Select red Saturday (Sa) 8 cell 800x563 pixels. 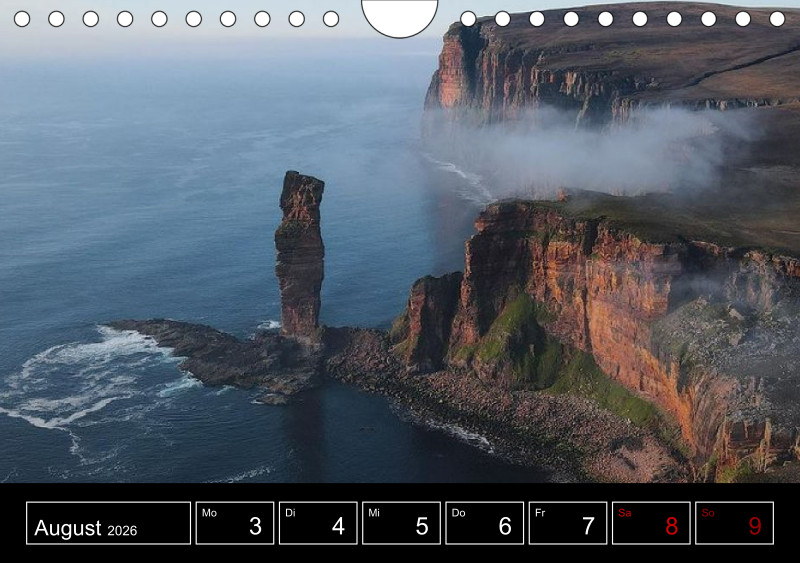[650, 523]
